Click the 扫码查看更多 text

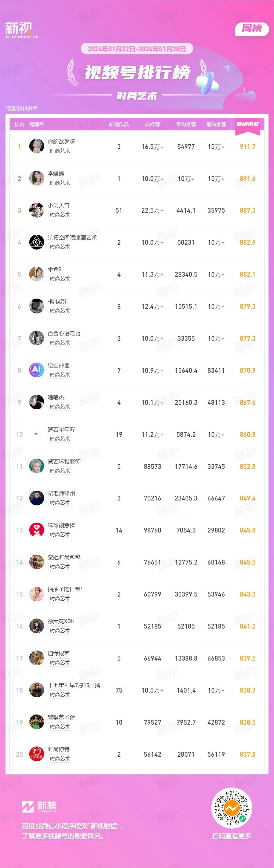(232, 836)
